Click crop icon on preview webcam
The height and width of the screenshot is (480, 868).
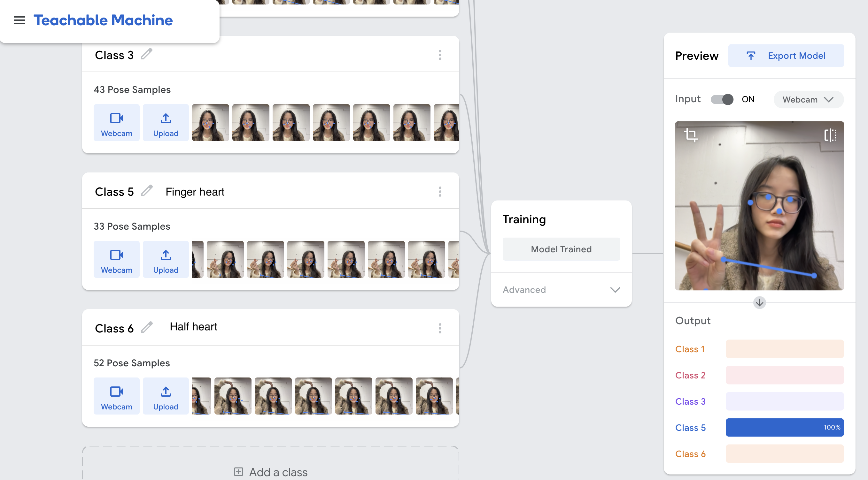(690, 135)
